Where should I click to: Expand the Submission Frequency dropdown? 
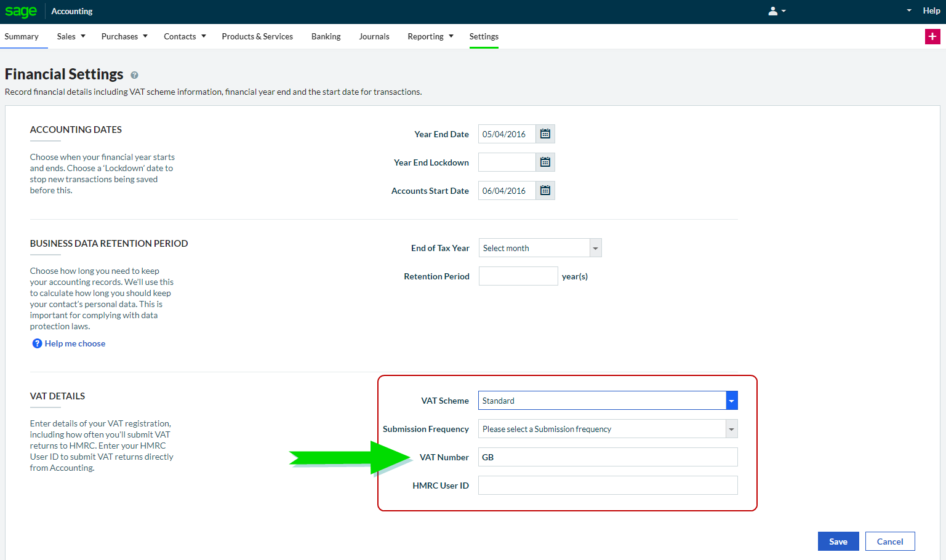[x=731, y=429]
